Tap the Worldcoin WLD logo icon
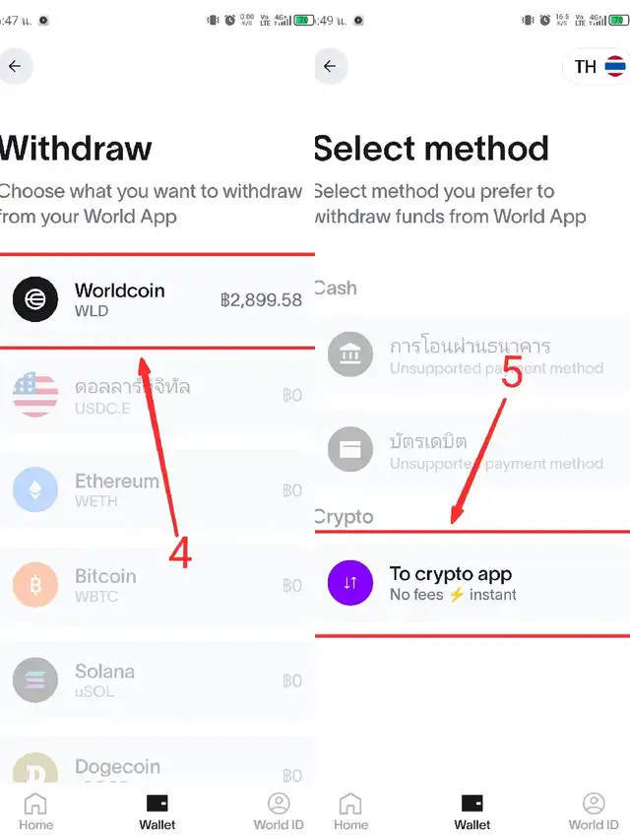 (x=35, y=299)
